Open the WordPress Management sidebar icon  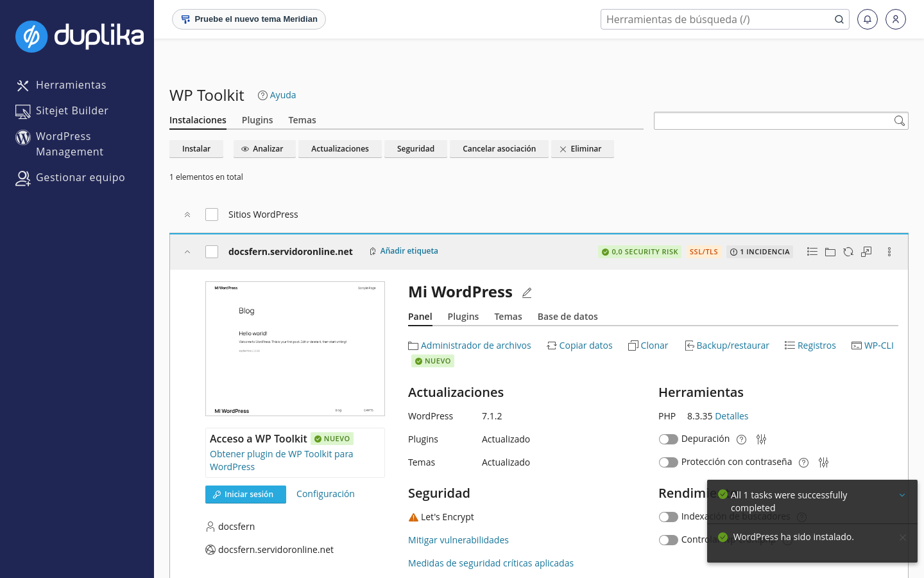[x=23, y=137]
